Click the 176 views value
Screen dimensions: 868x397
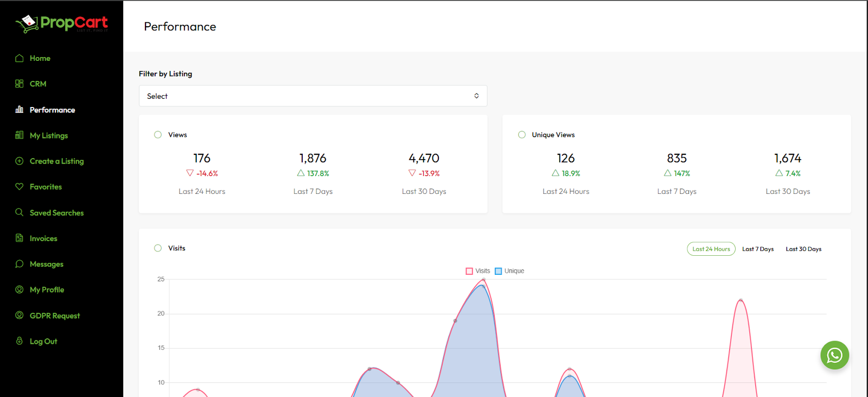tap(202, 158)
